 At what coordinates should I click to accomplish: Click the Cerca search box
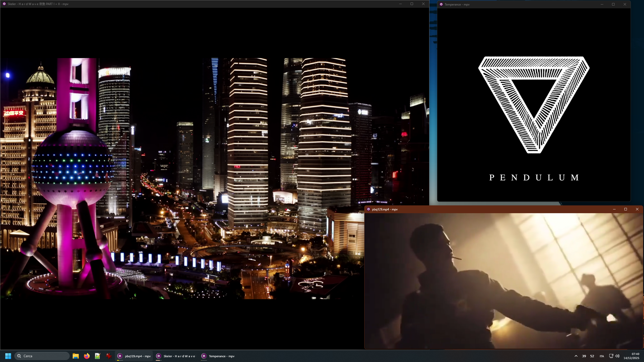pos(42,356)
